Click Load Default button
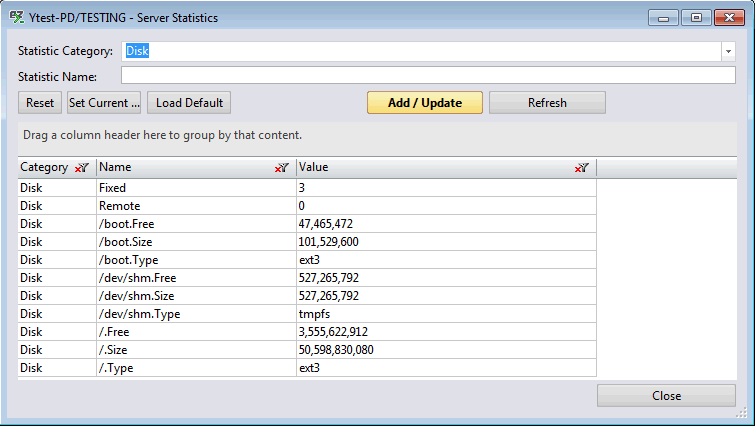 189,103
